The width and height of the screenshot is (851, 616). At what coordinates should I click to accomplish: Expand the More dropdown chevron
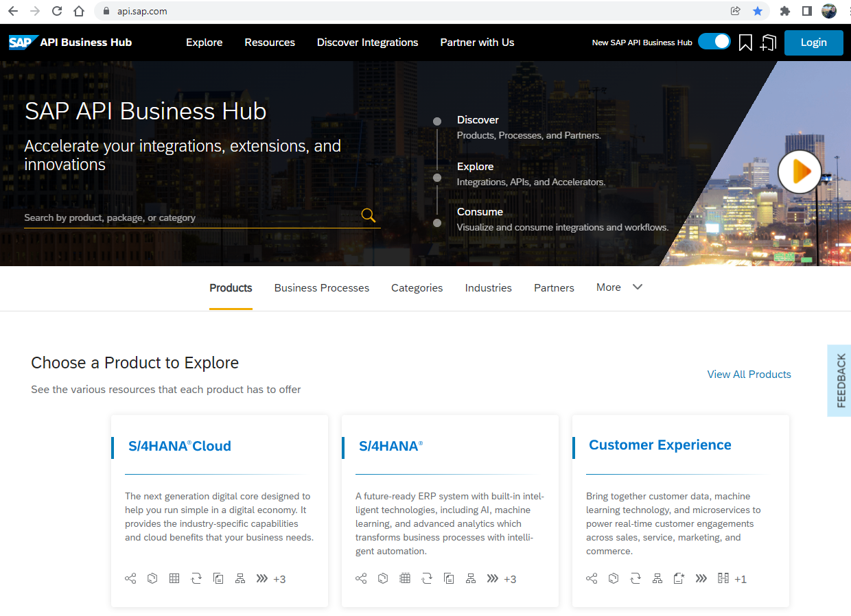point(638,287)
